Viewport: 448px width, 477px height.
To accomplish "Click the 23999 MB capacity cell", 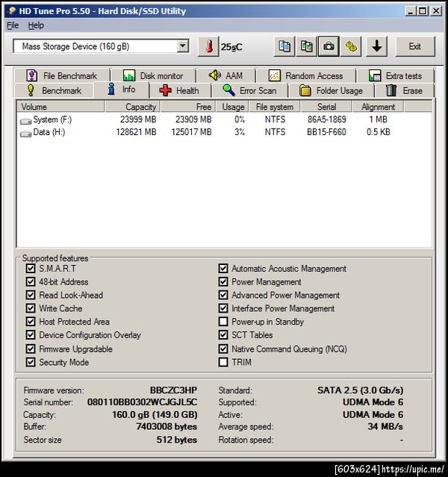I will [x=138, y=119].
